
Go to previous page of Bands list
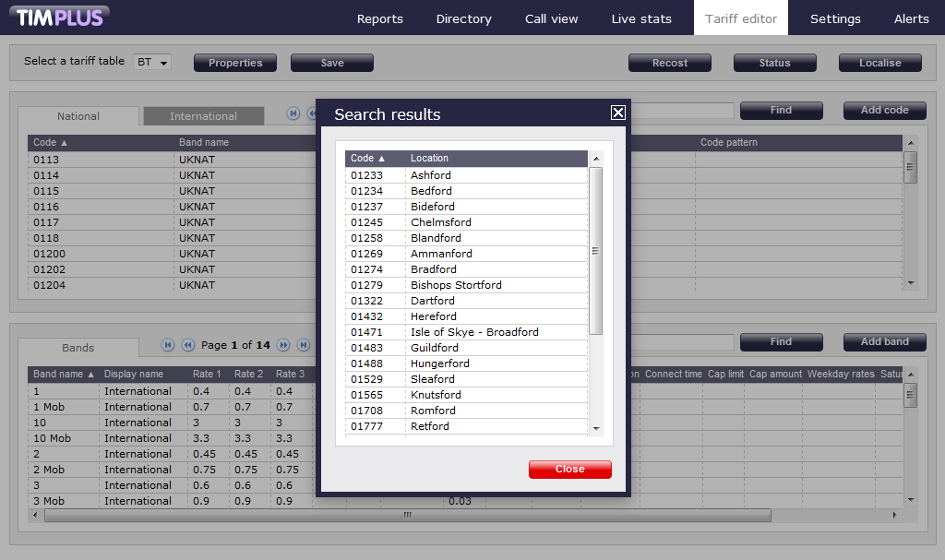[x=188, y=345]
